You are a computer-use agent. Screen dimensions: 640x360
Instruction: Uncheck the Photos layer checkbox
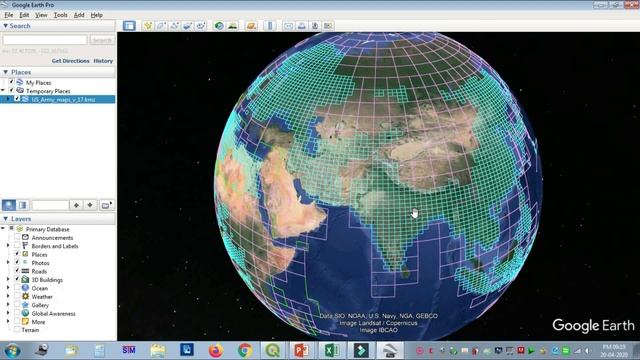coord(17,262)
